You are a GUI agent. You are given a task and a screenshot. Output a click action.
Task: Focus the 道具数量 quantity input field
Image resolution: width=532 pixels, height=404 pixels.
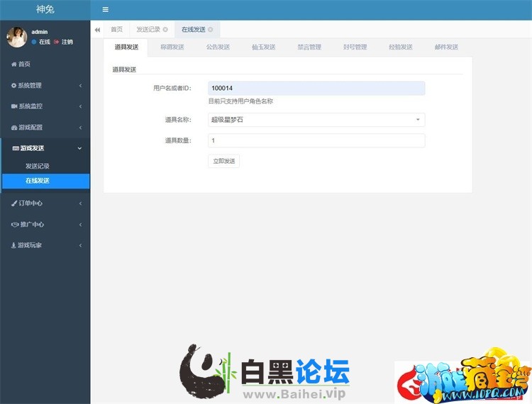(x=316, y=140)
